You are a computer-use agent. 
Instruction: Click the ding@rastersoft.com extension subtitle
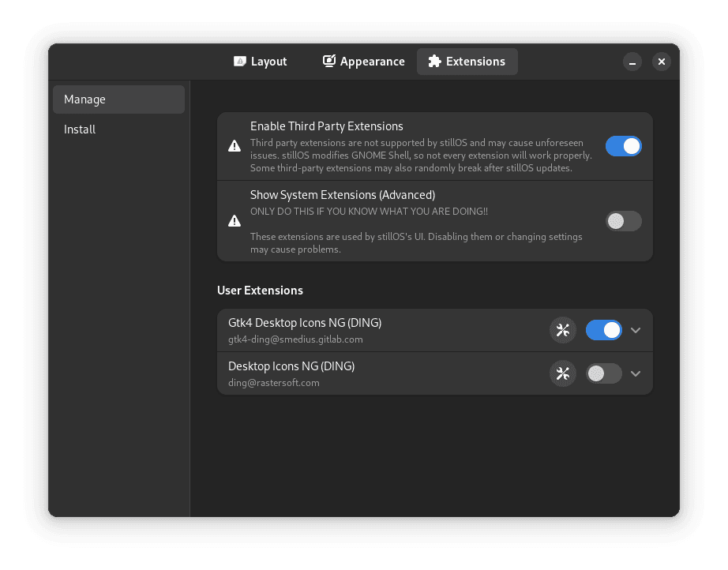273,383
